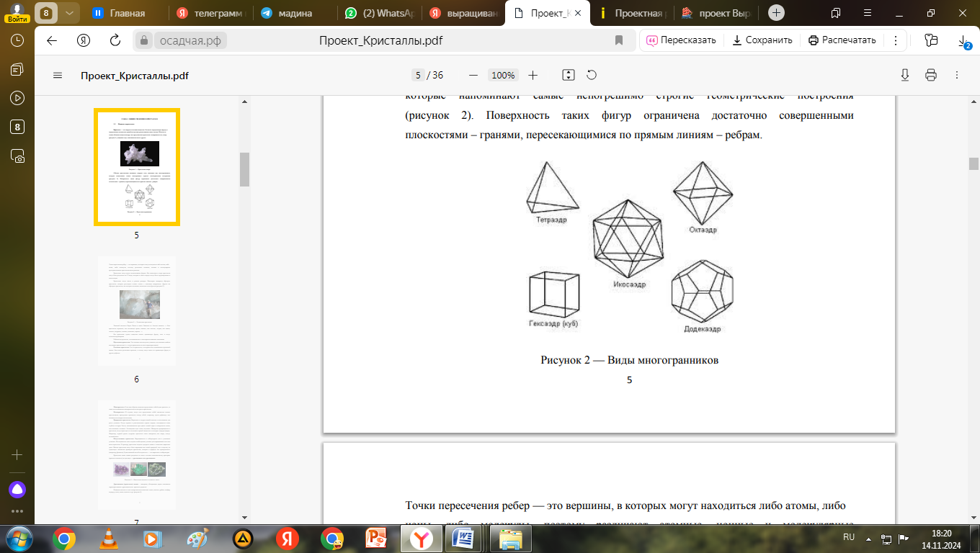Open File Explorer from taskbar
Image resolution: width=980 pixels, height=553 pixels.
[511, 538]
